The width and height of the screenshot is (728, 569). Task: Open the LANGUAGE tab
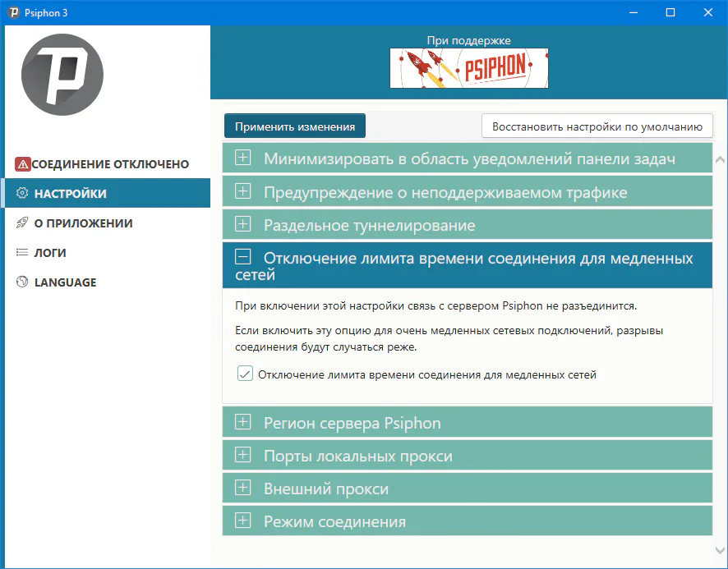pos(108,282)
